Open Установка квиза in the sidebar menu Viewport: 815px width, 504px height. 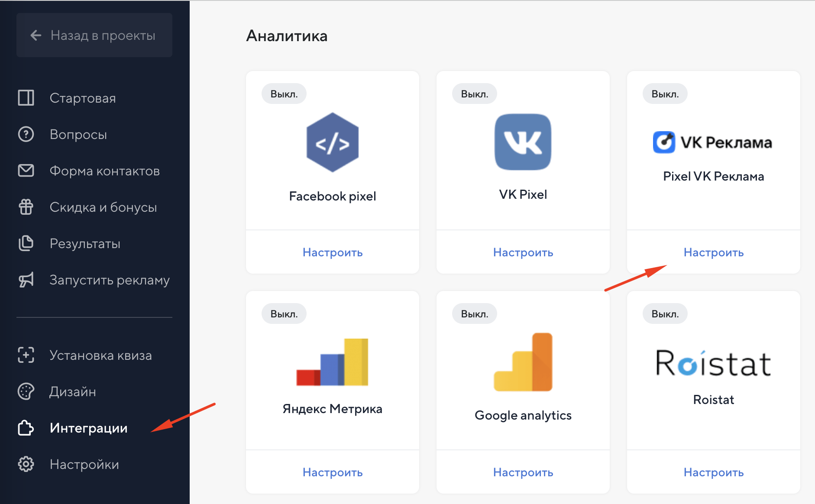tap(100, 355)
